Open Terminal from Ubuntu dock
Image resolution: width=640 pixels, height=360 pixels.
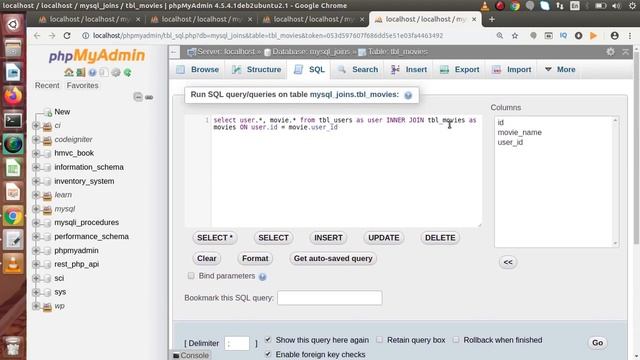point(13,120)
